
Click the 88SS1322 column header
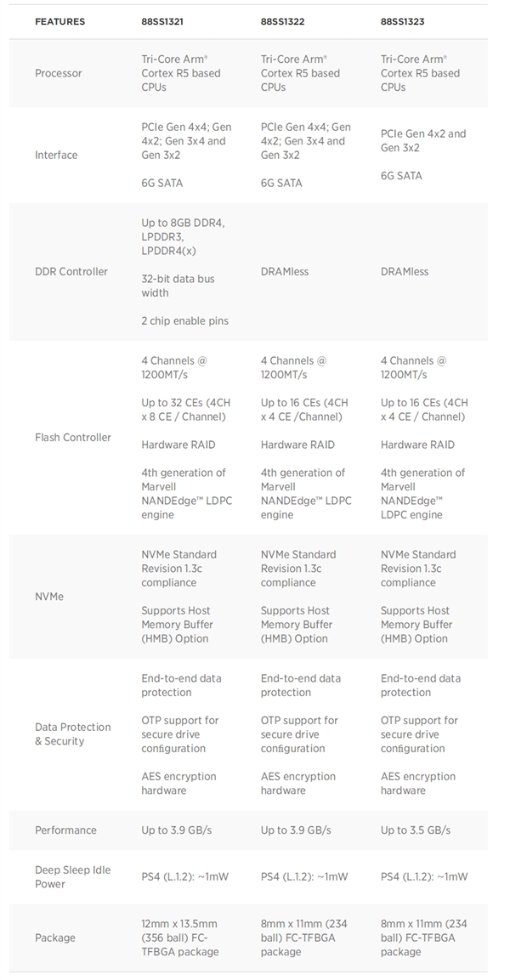(x=283, y=21)
